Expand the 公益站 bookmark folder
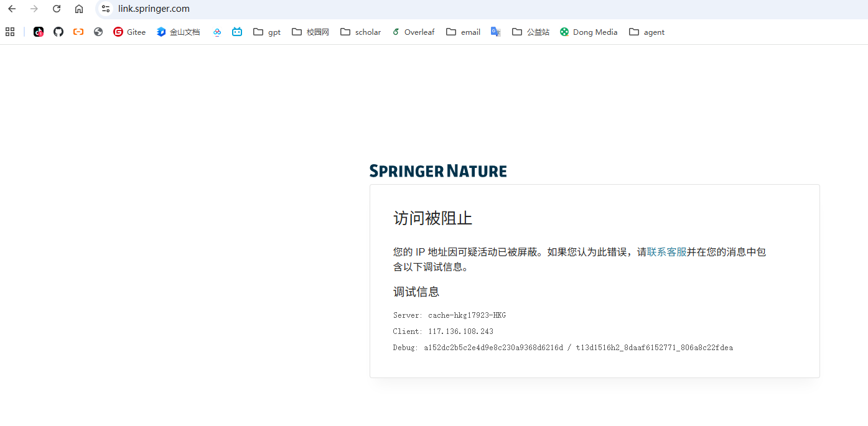Screen dimensions: 868x426 coord(531,32)
